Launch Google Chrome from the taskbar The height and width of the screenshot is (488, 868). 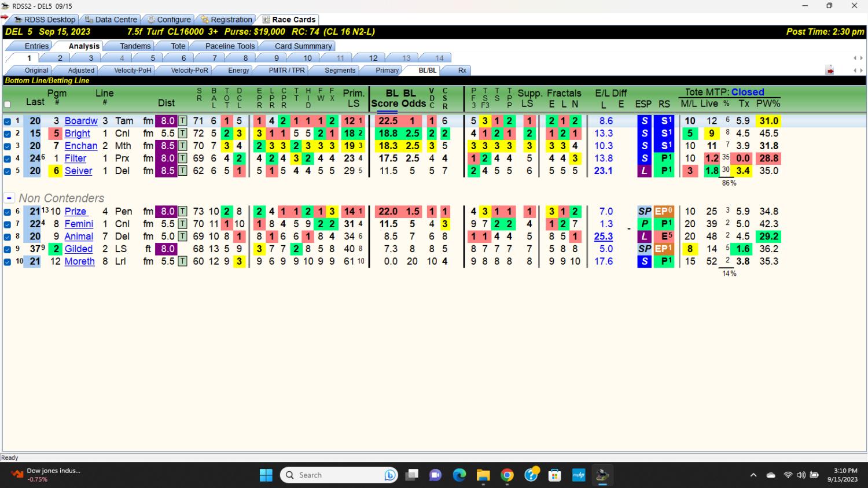[x=507, y=475]
